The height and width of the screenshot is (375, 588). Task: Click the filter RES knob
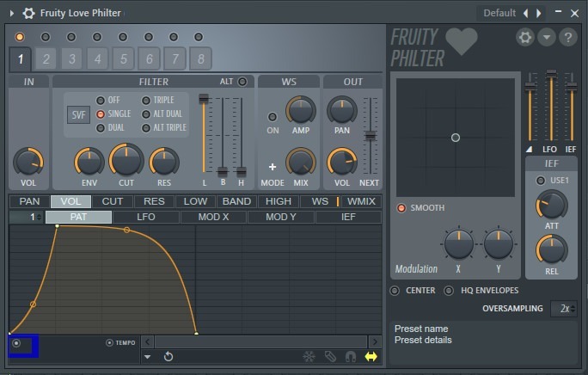click(164, 162)
